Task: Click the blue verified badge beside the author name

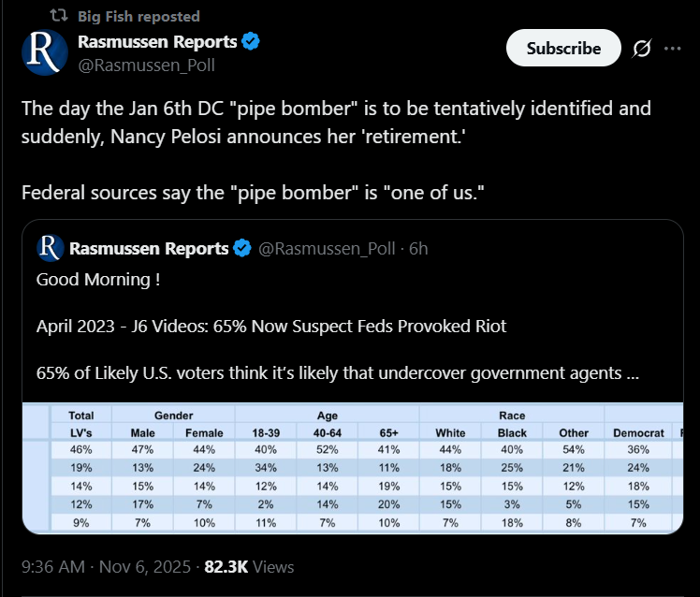Action: pos(252,41)
